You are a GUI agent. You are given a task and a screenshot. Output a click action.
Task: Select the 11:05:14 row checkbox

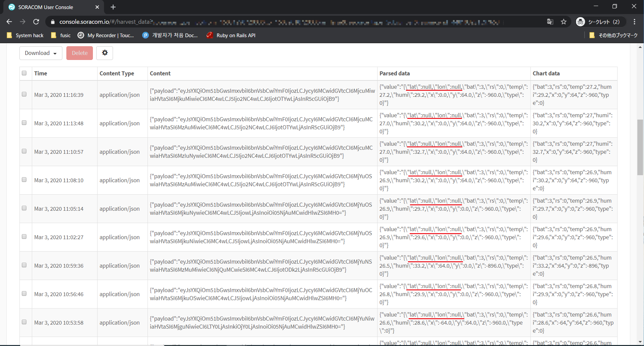pyautogui.click(x=24, y=208)
